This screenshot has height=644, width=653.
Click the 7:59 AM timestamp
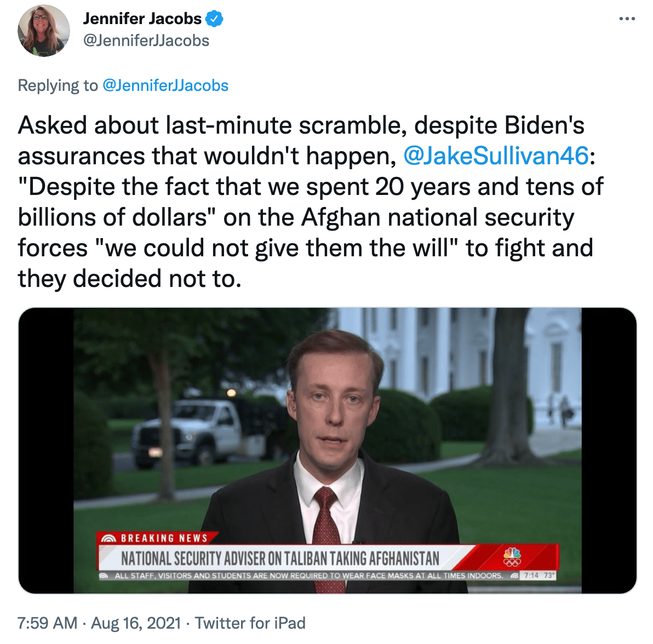[48, 623]
